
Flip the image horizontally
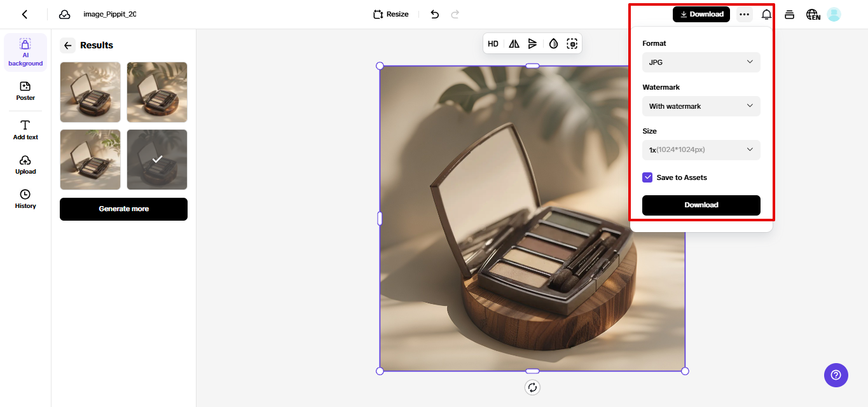click(514, 43)
